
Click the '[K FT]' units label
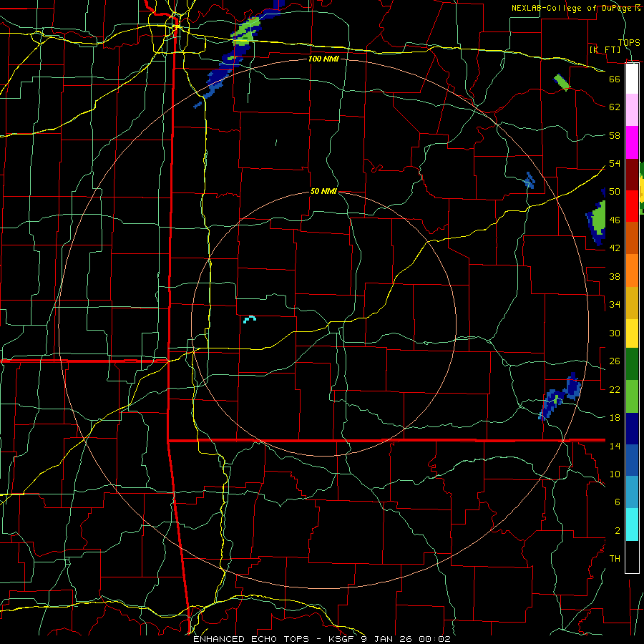tap(605, 49)
